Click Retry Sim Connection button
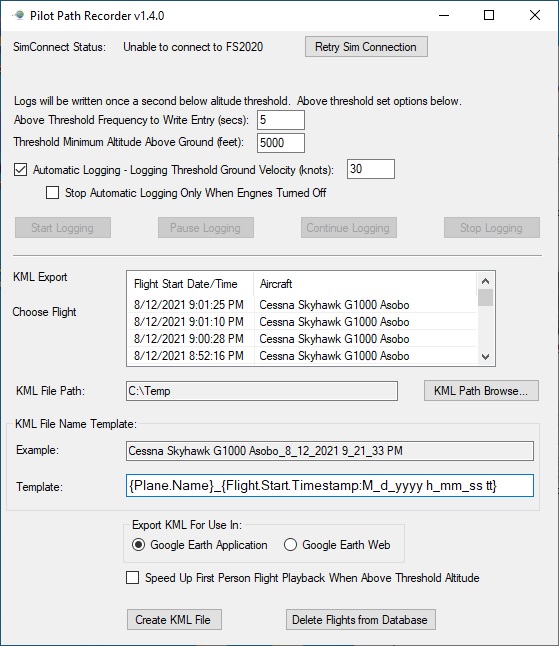The image size is (559, 646). (366, 47)
